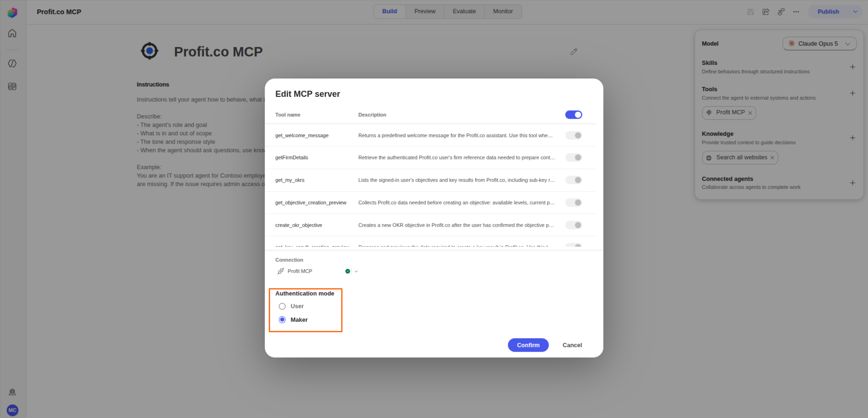Click the globe icon on Search all websites
Screen dimensions: 868x418
tap(709, 158)
